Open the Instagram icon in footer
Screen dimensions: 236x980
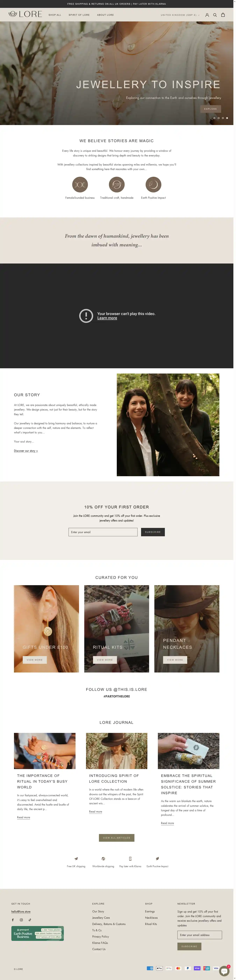21,920
